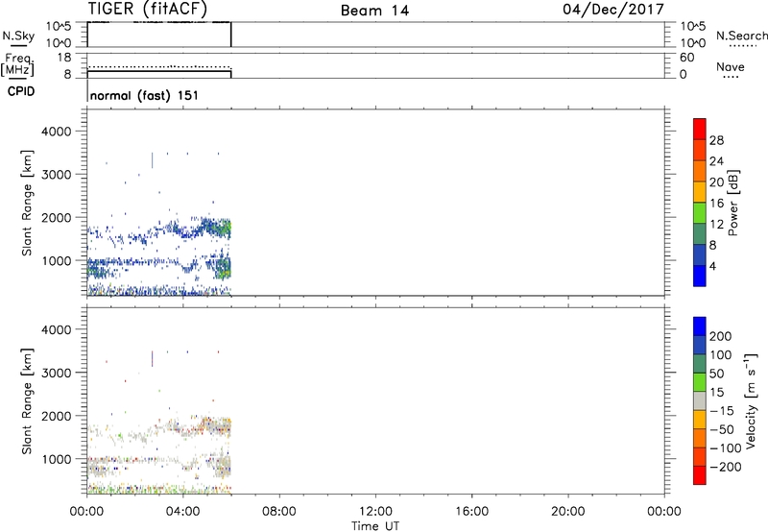
Task: Click the Power [dB] colorbar label
Action: coord(732,203)
